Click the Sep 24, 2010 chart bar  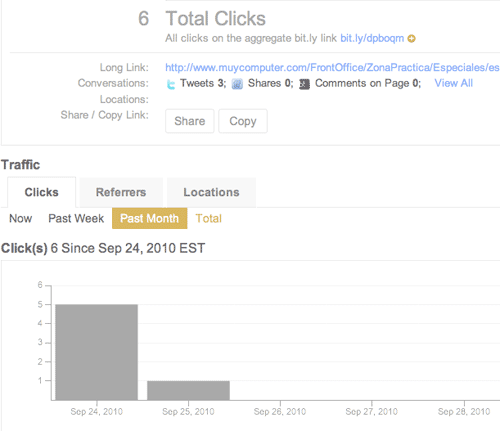point(97,352)
